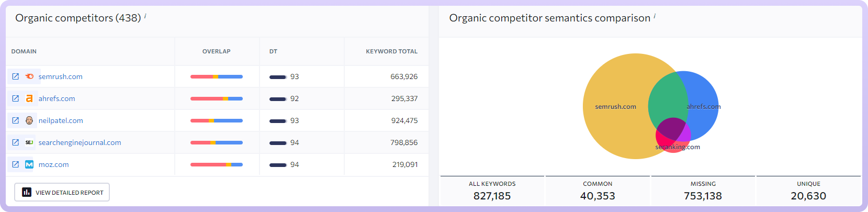
Task: Open the UNIQUE 20,630 tab
Action: [x=808, y=191]
